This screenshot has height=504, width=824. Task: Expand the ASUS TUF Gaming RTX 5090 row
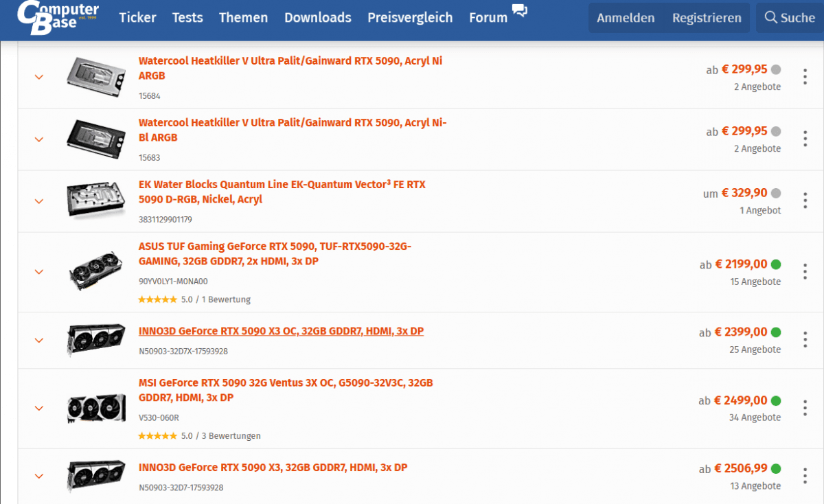(x=39, y=272)
